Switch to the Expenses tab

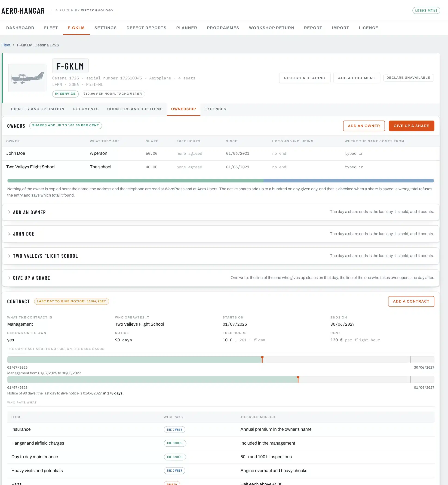[x=215, y=109]
